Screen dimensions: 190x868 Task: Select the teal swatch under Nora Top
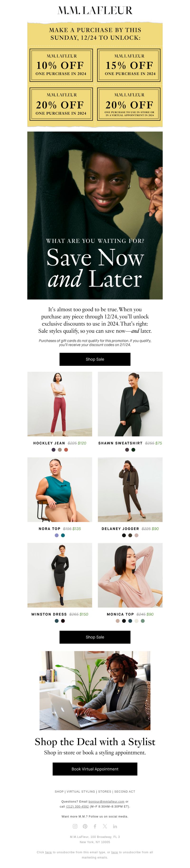pos(63,535)
